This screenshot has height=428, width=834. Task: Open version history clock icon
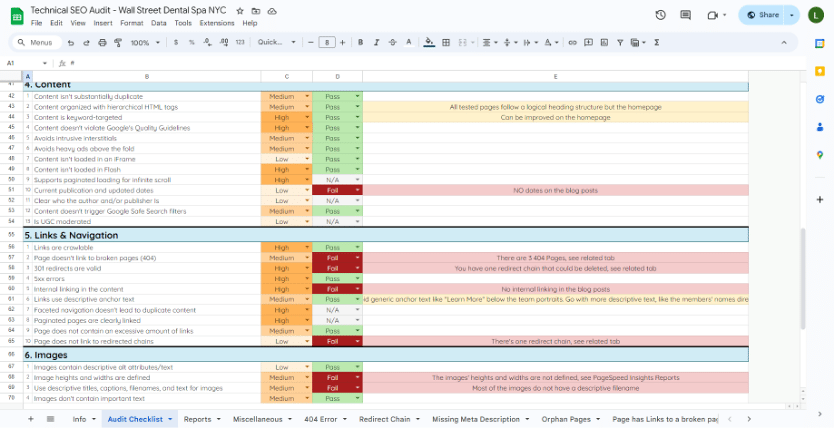[x=660, y=15]
